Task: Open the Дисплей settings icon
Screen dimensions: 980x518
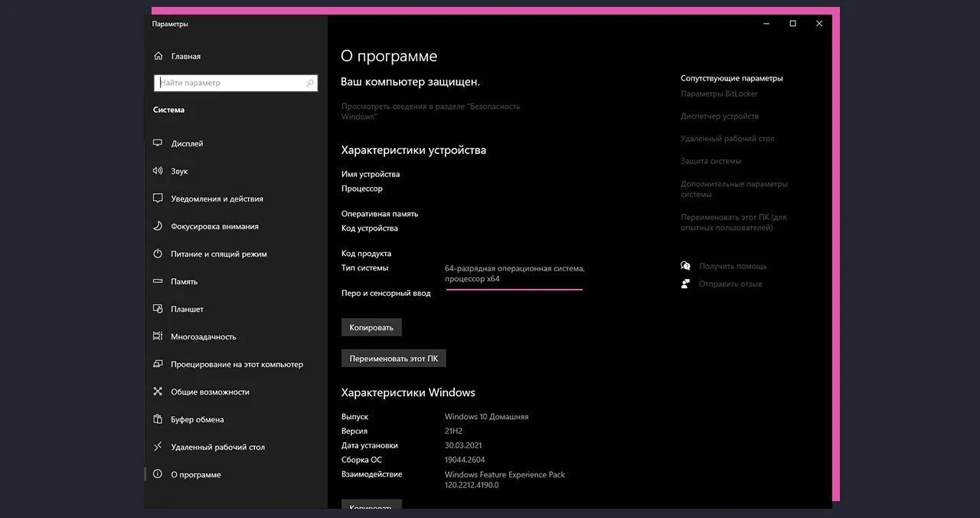Action: click(158, 143)
